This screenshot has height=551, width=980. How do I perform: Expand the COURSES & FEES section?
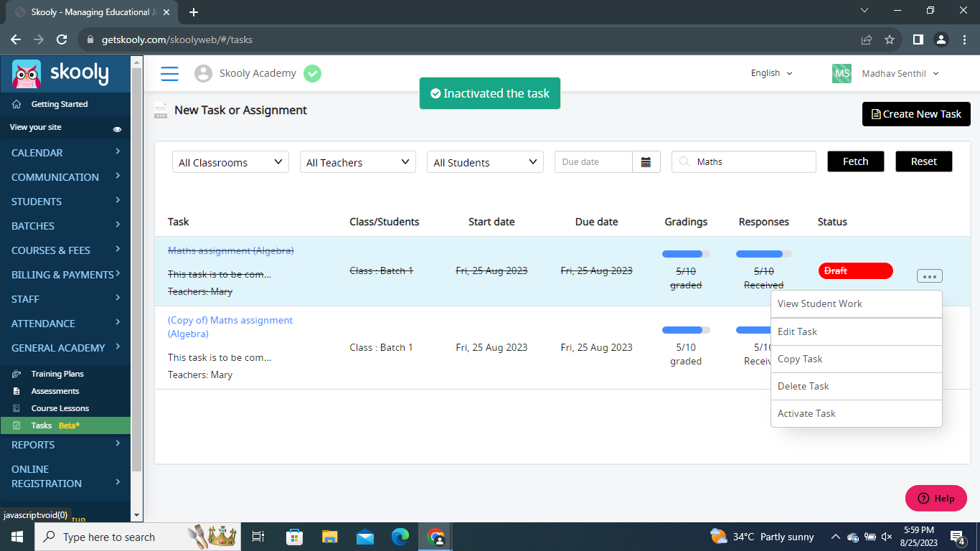(65, 250)
